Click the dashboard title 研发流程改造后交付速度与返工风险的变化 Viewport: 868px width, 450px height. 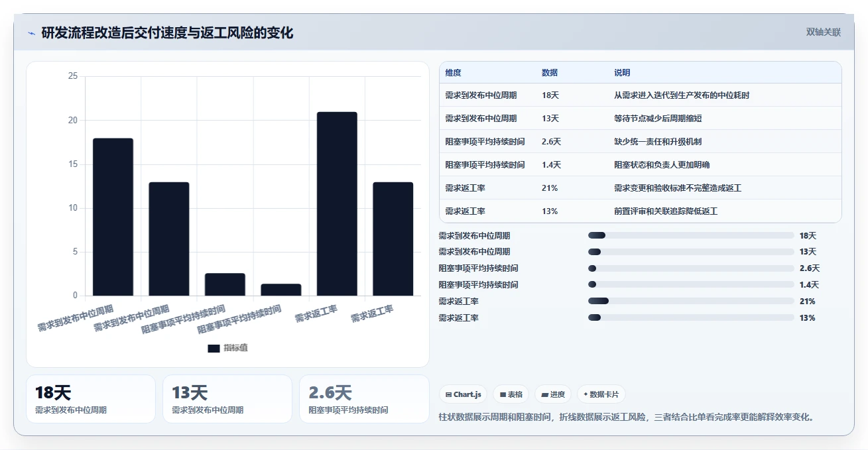pos(167,33)
